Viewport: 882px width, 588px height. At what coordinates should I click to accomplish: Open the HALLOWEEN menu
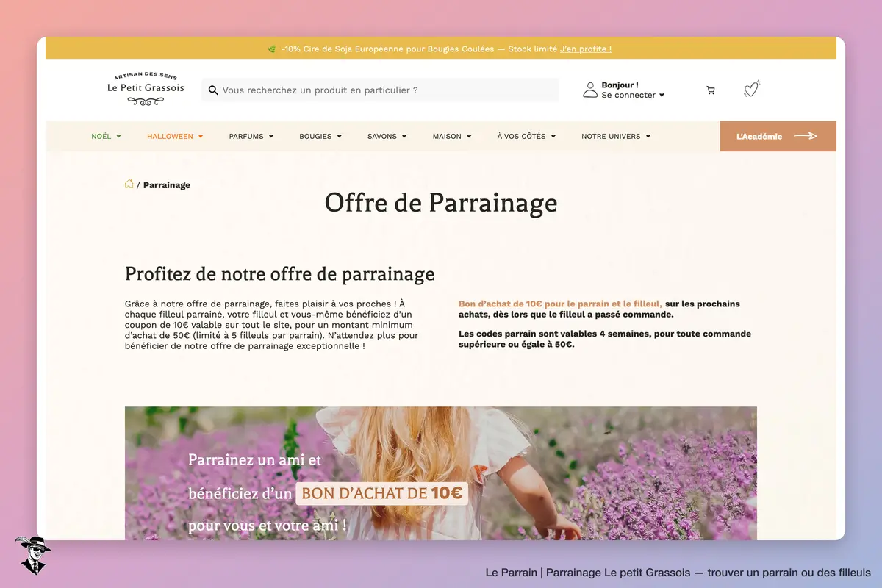pos(175,136)
